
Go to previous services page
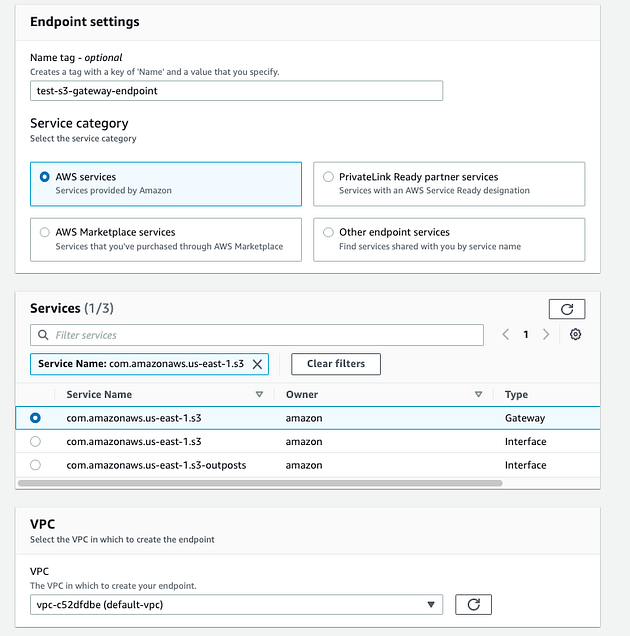[x=506, y=335]
